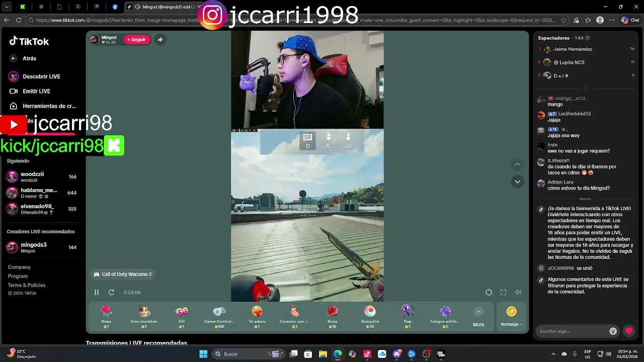Viewport: 644px width, 362px height.
Task: Follow Mingod with the Seguir button
Action: pos(137,40)
